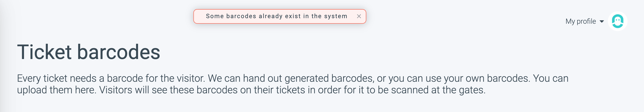Click the "Some barcodes already exist" alert text
This screenshot has height=112, width=644.
pyautogui.click(x=276, y=16)
